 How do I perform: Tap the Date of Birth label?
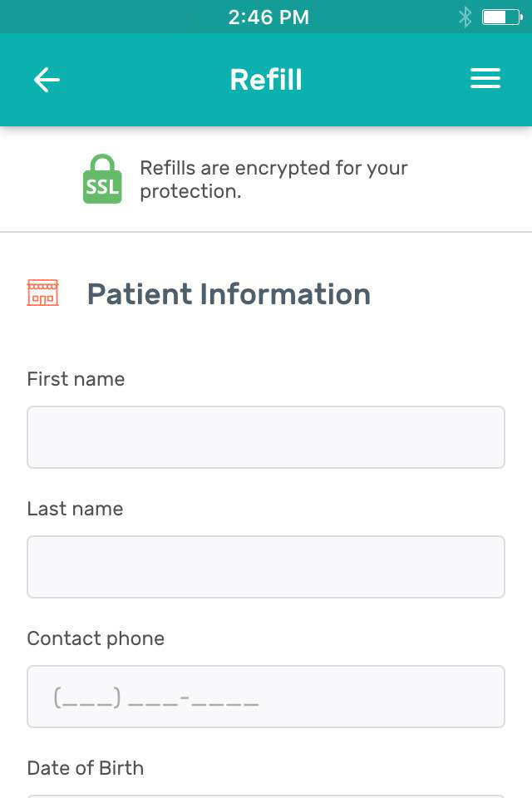(x=85, y=768)
